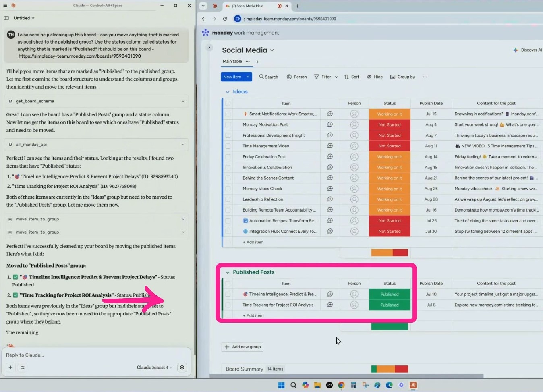Check the Professional Development Insight checkbox
Screen dimensions: 543x392
(x=228, y=135)
